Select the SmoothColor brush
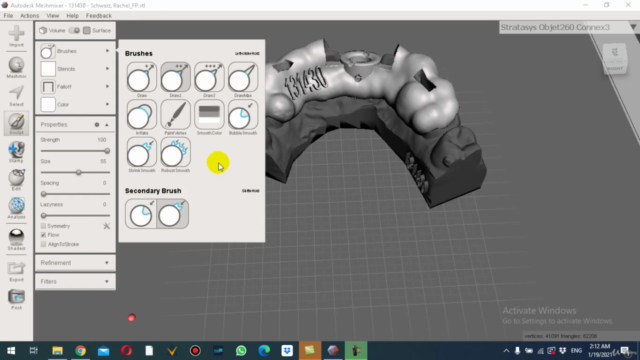This screenshot has width=640, height=360. click(x=209, y=115)
